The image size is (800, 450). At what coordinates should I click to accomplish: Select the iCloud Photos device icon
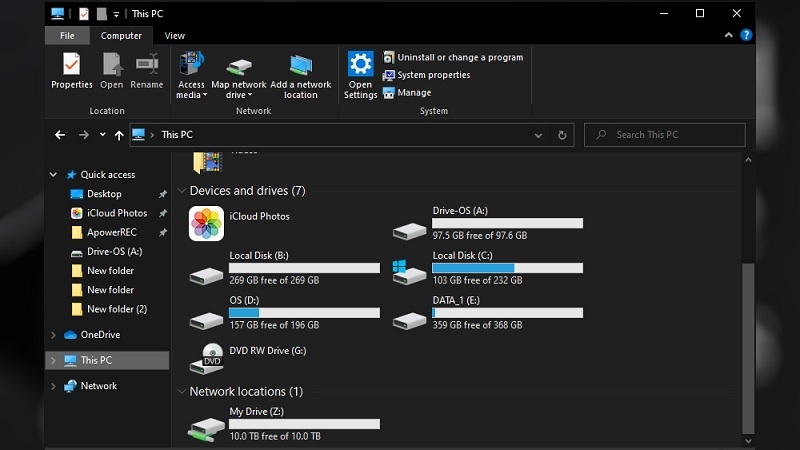tap(206, 223)
